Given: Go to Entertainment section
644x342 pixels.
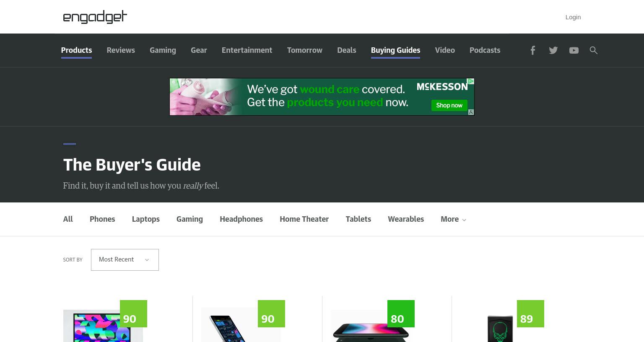Looking at the screenshot, I should pos(247,50).
